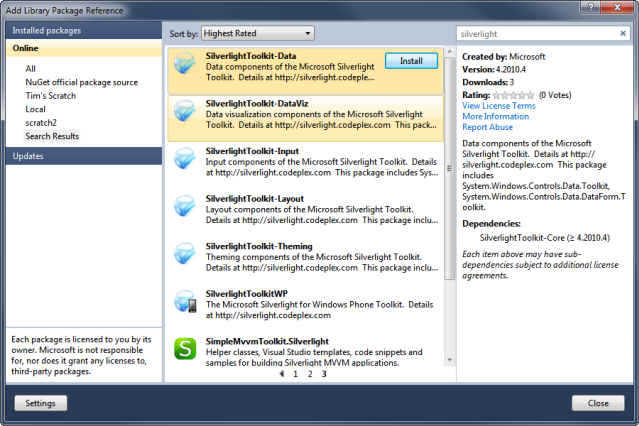The height and width of the screenshot is (426, 639).
Task: Open the View License Terms link
Action: click(499, 106)
